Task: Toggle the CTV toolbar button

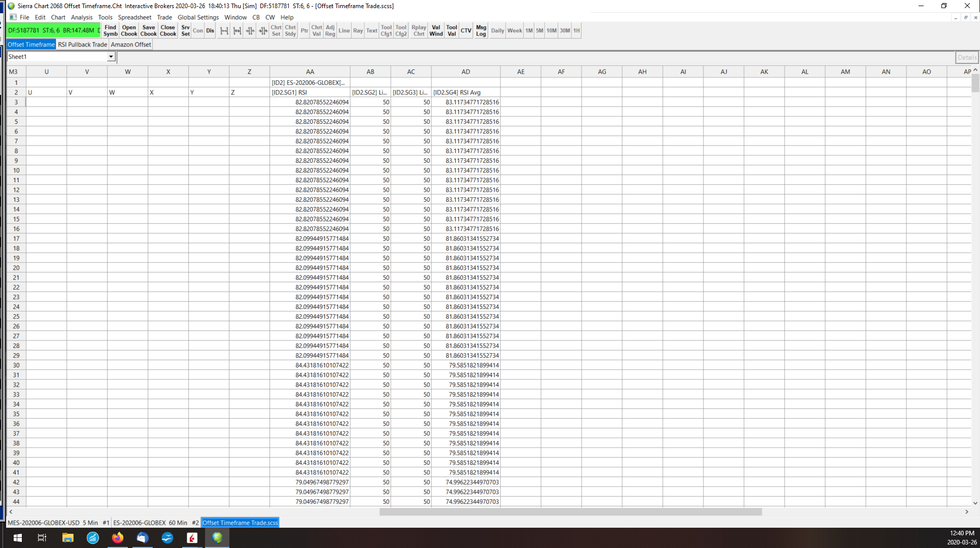Action: tap(466, 30)
